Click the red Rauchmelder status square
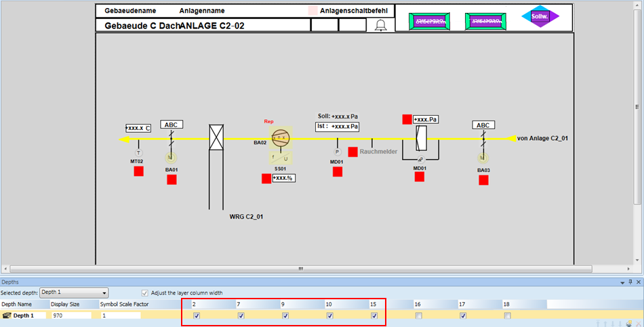The width and height of the screenshot is (644, 327). (x=353, y=152)
